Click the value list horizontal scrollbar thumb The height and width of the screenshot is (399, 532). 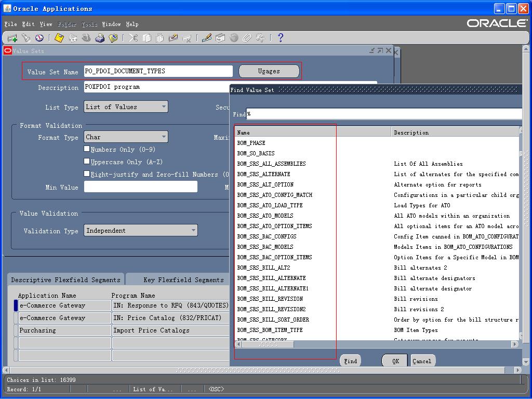click(268, 344)
